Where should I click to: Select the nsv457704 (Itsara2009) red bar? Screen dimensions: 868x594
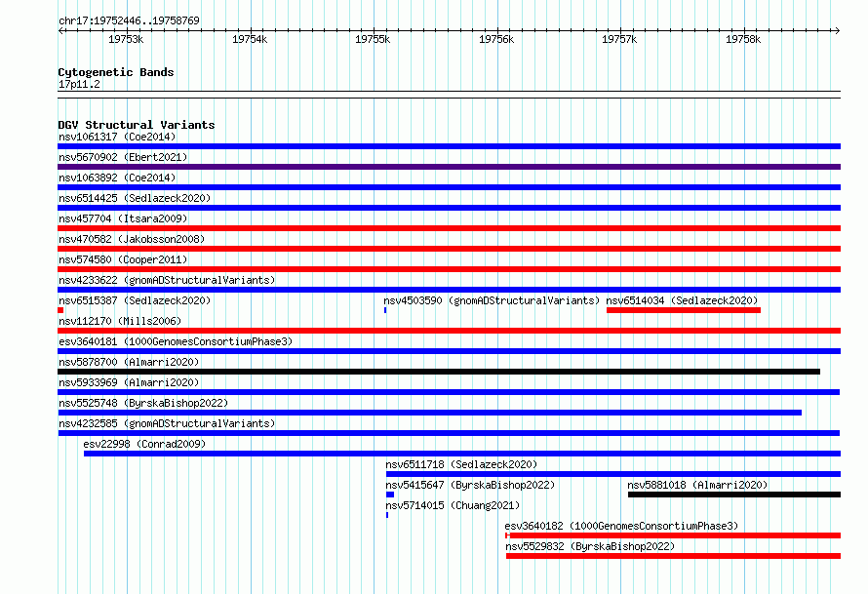(x=449, y=228)
